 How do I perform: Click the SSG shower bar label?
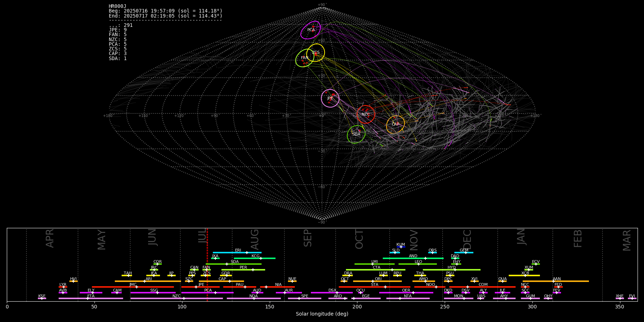[x=154, y=290]
